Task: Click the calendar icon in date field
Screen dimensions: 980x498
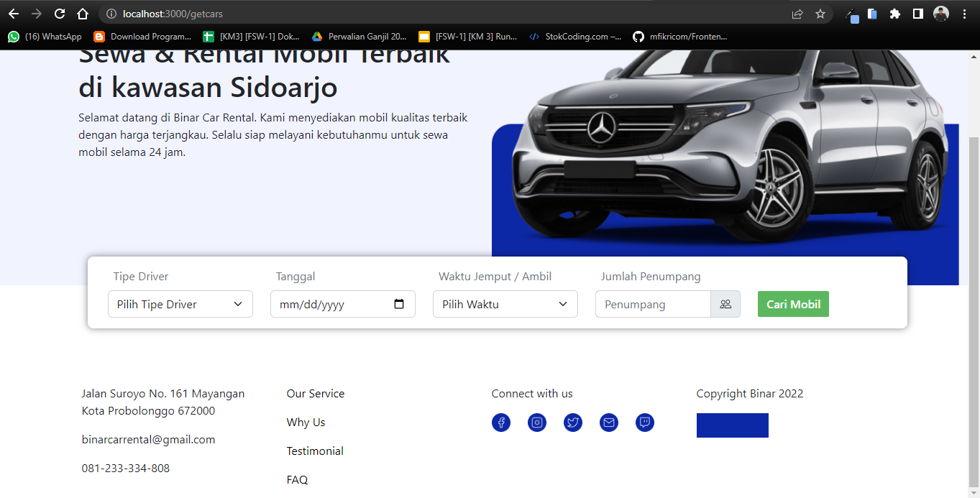Action: coord(400,304)
